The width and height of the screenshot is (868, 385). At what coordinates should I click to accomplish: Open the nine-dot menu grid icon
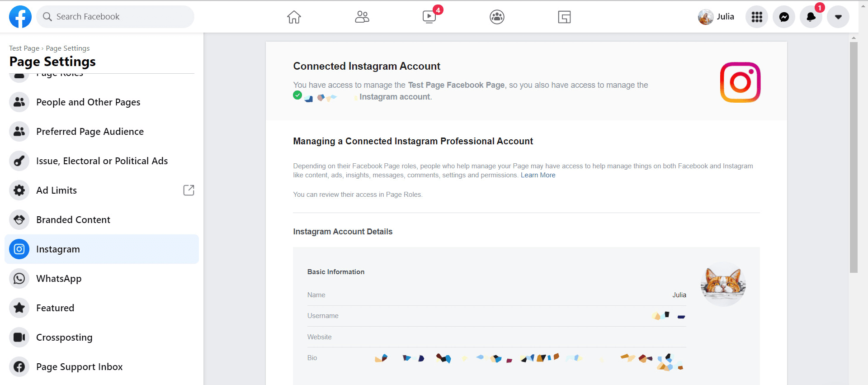[757, 17]
